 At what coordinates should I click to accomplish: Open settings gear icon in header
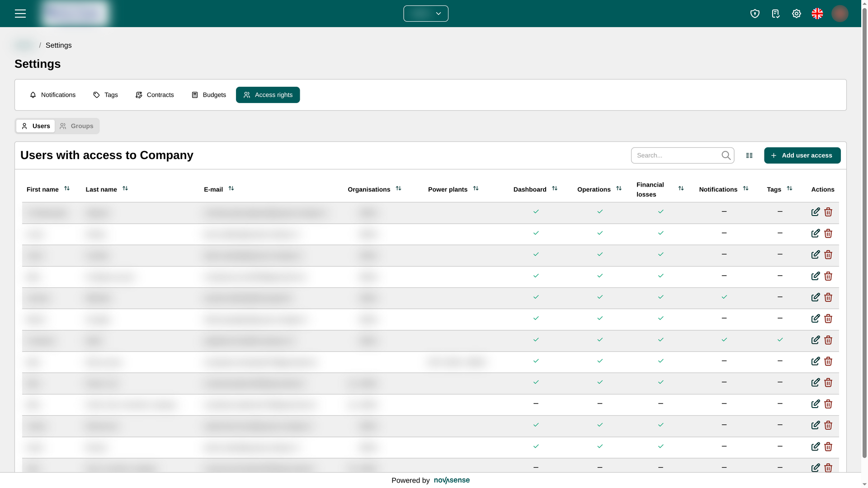tap(797, 14)
